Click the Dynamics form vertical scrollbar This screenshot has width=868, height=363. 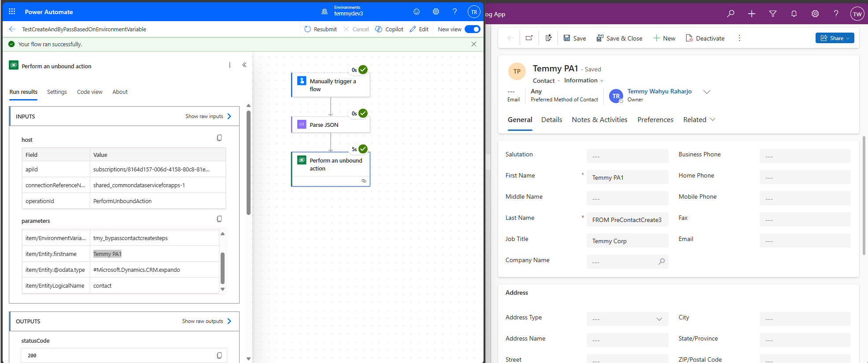point(864,196)
